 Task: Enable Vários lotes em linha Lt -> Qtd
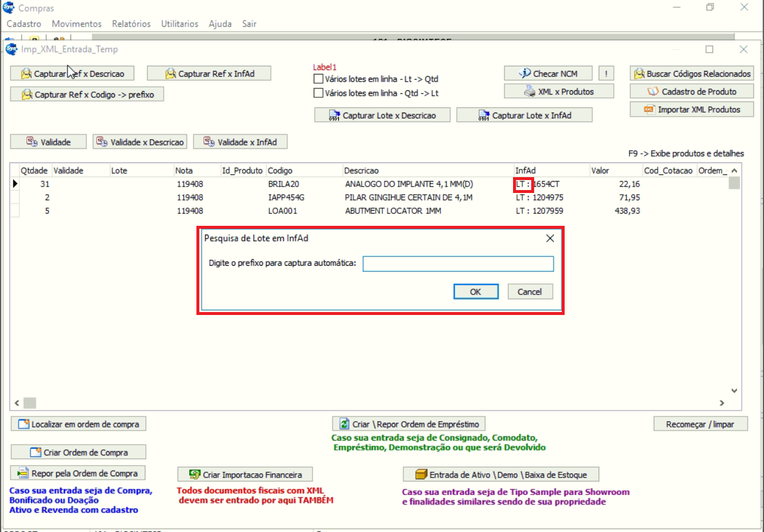coord(318,79)
